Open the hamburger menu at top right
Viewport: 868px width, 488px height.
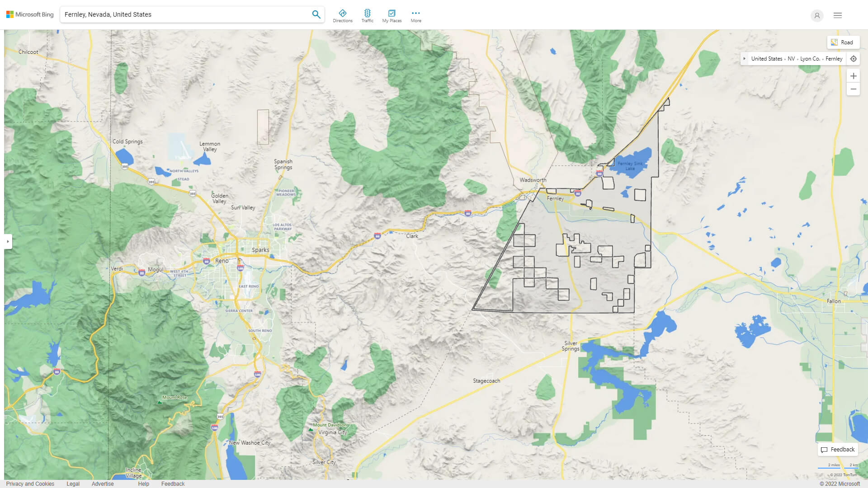pos(837,15)
